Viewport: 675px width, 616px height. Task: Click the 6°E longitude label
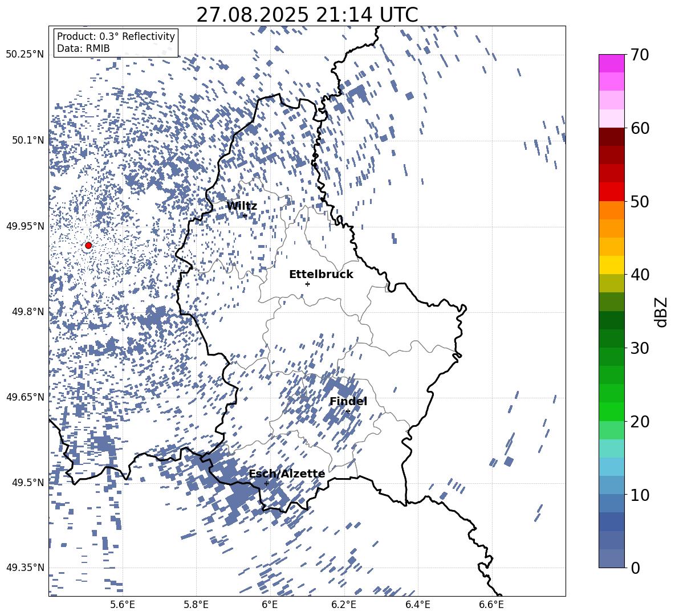(270, 605)
